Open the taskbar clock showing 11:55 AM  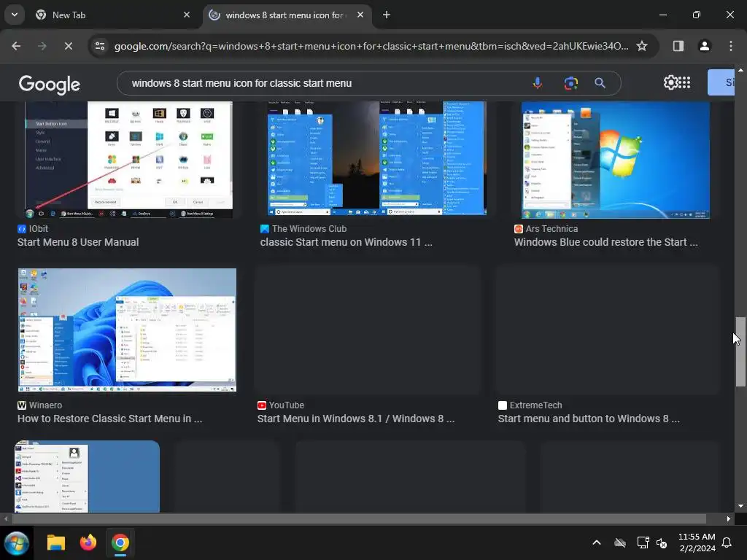(x=697, y=542)
